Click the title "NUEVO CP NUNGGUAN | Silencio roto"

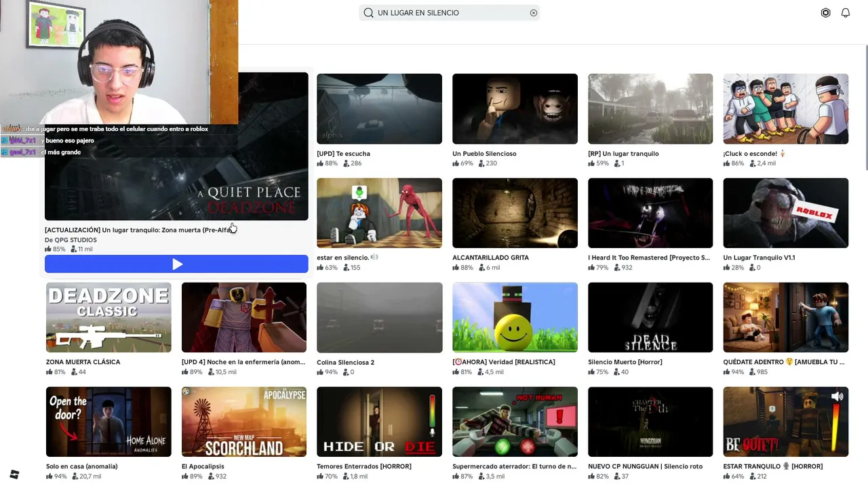point(646,466)
